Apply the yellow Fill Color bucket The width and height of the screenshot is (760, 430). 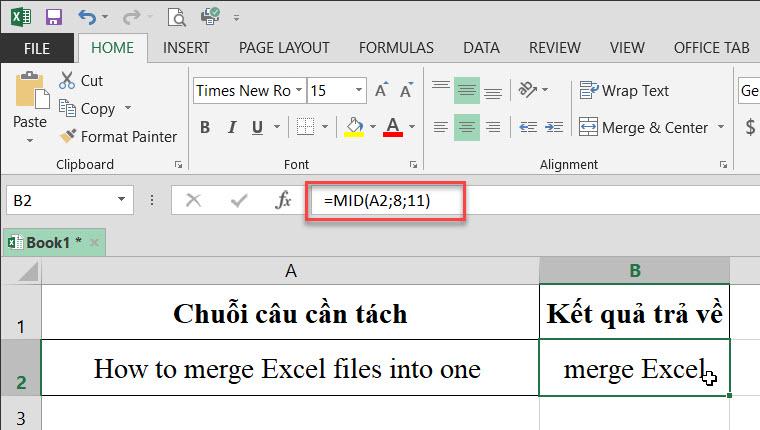click(x=354, y=127)
